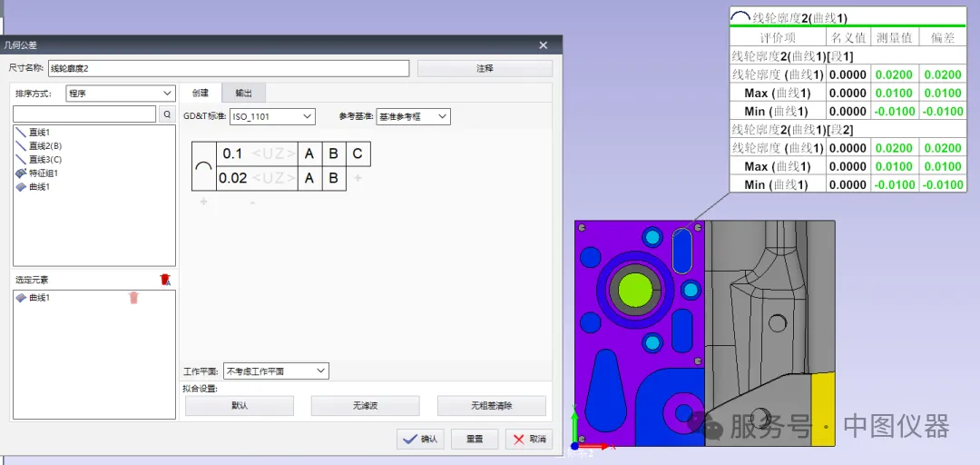Click the 确认 confirm button
The height and width of the screenshot is (465, 980).
point(420,439)
